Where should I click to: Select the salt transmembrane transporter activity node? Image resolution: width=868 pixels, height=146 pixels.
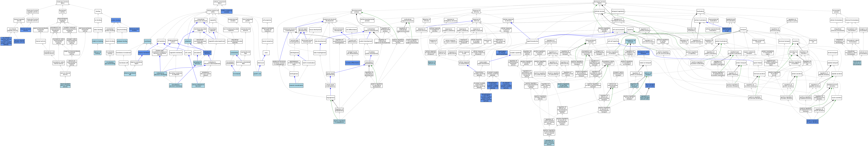point(85,30)
